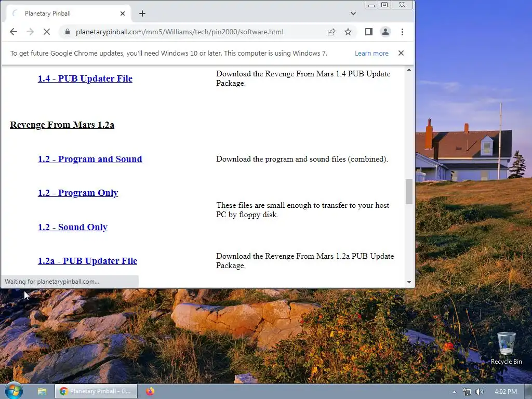532x399 pixels.
Task: Click the 'Revenge From Mars 1.2a PUB Update' description
Action: [x=305, y=261]
